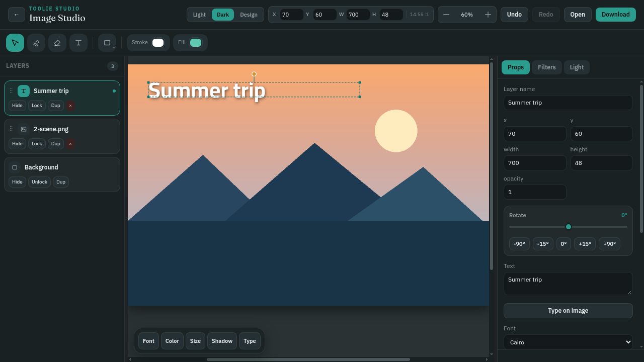Viewport: 644px width, 362px height.
Task: Open the Light tab in properties panel
Action: [x=577, y=67]
